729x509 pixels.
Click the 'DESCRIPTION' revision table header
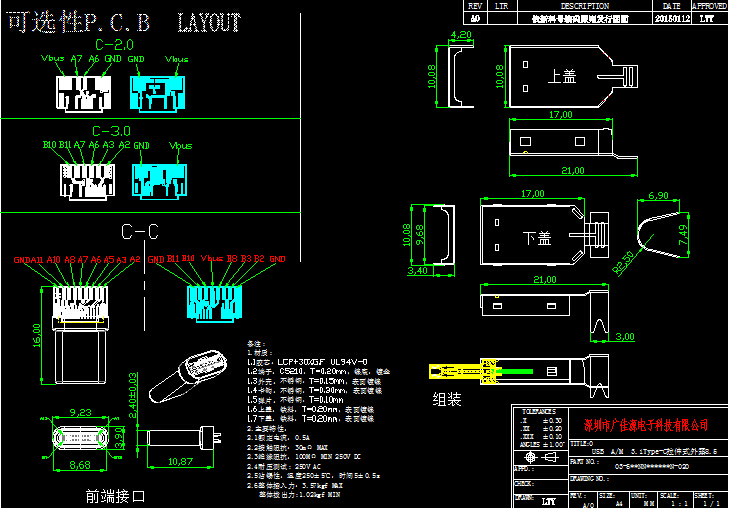(585, 6)
